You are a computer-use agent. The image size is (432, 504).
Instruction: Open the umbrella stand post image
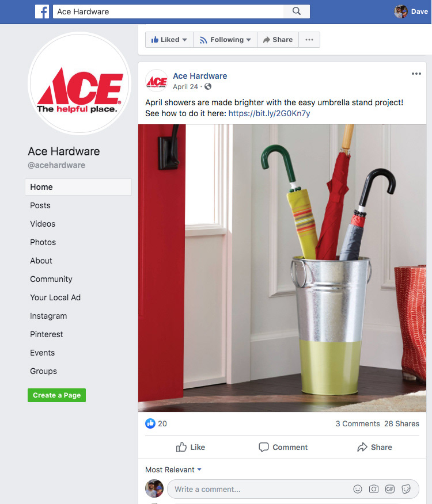(x=282, y=268)
